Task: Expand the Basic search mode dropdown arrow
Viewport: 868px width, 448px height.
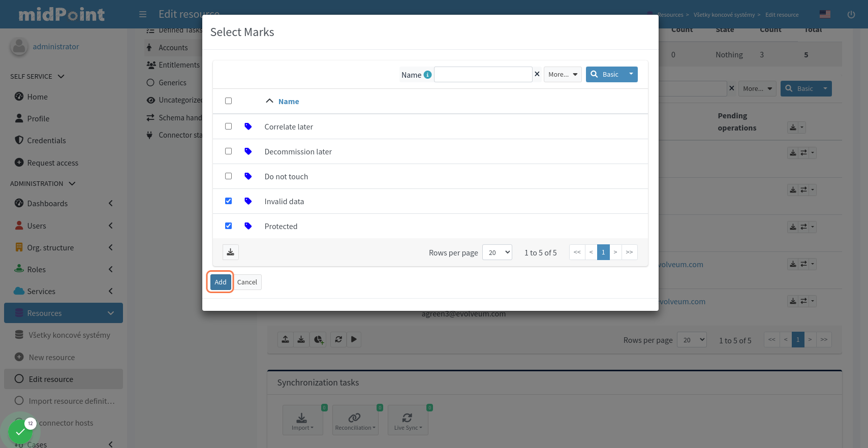Action: pos(631,74)
